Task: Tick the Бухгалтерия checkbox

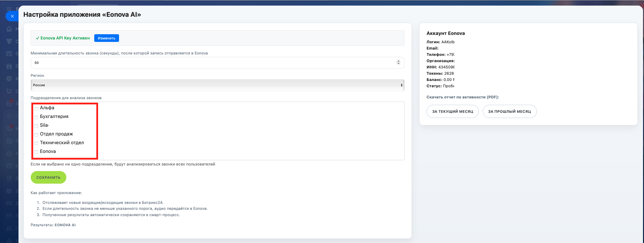Action: click(36, 117)
